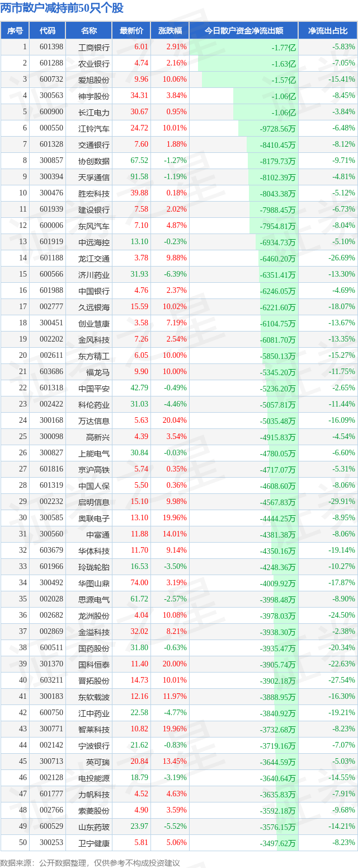This screenshot has width=358, height=868.
Task: Click change value 20.00% for 国科恒泰
Action: pyautogui.click(x=175, y=664)
